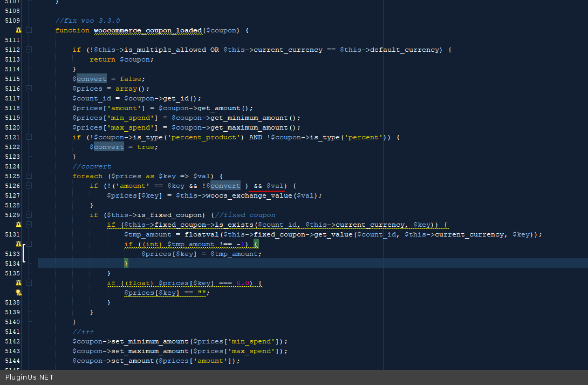Viewport: 588px width, 385px height.
Task: Collapse the woocommerce_coupon_loaded function fold marker
Action: click(29, 30)
